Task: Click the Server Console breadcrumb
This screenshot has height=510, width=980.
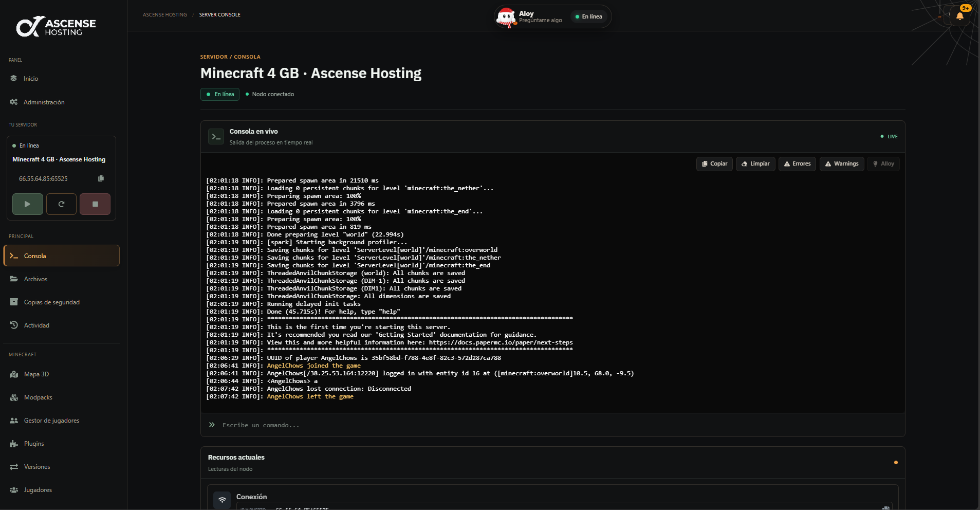Action: 220,15
